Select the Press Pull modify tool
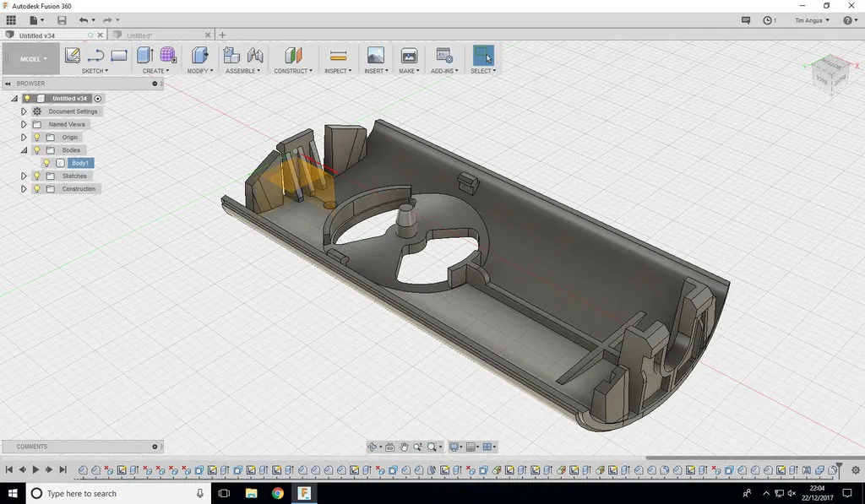 [199, 56]
